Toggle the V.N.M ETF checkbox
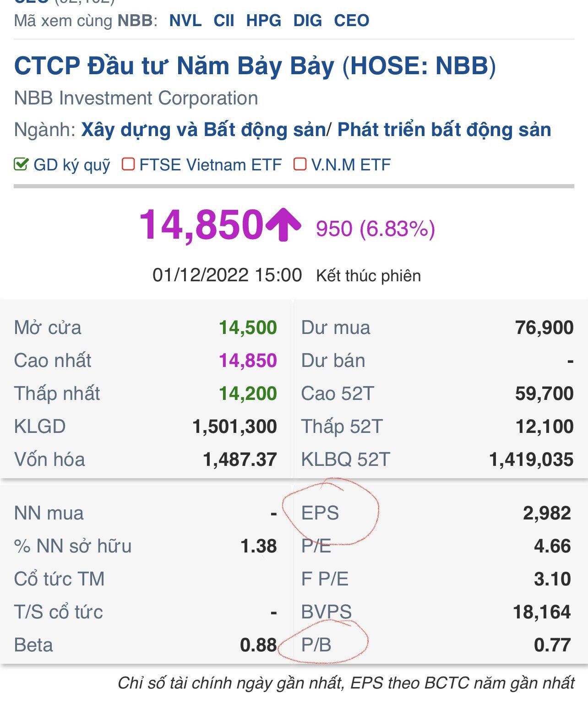The width and height of the screenshot is (588, 705). tap(300, 164)
